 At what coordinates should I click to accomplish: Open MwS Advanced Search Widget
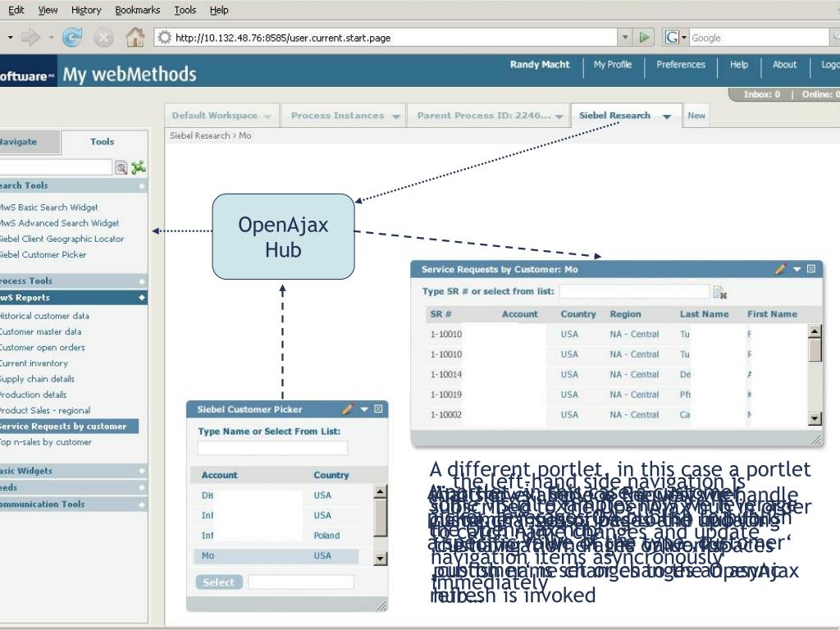[x=59, y=223]
